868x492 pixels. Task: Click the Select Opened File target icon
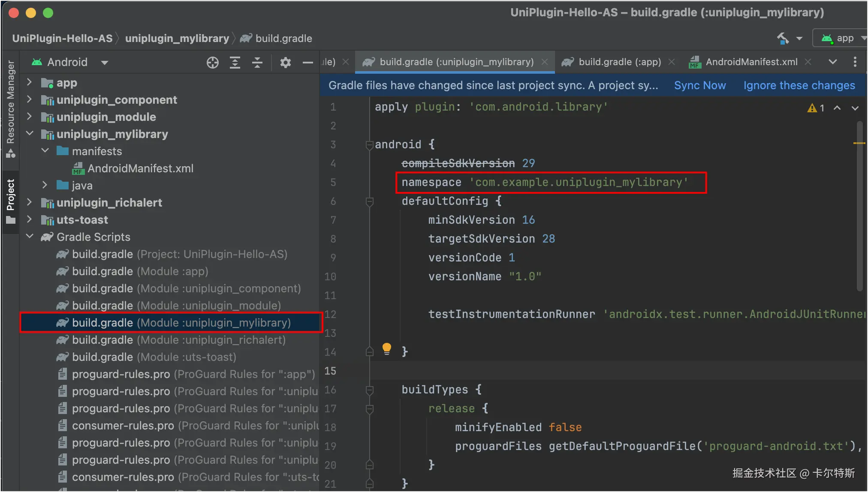(212, 63)
